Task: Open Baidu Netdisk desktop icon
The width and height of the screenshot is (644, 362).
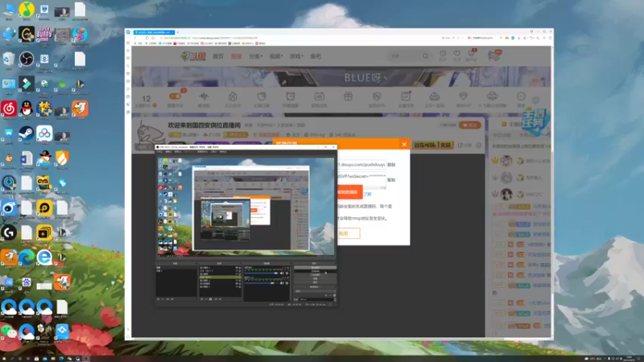Action: pos(44,134)
